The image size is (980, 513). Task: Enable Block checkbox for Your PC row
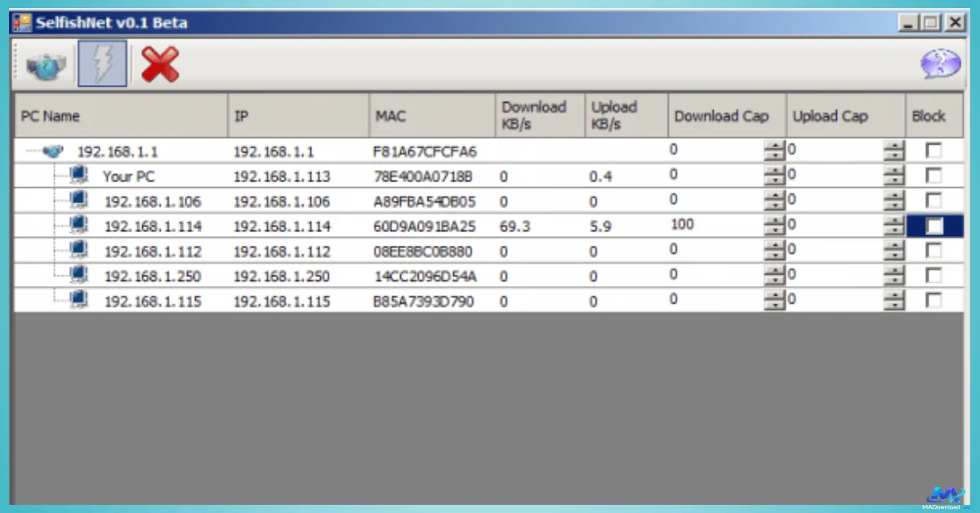coord(933,176)
